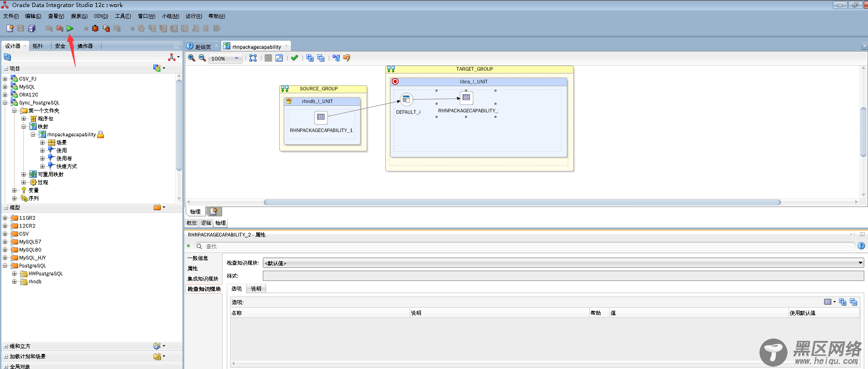Click the New object icon in main toolbar

click(9, 29)
